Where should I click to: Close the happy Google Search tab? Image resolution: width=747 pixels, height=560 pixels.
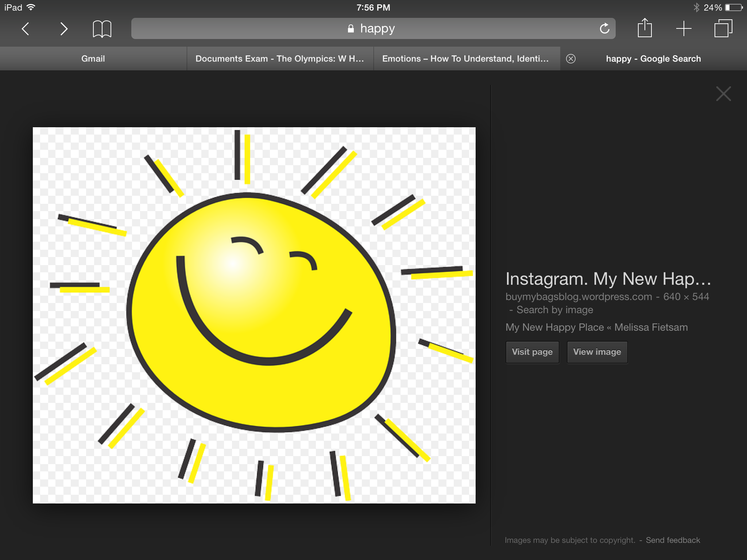coord(571,59)
